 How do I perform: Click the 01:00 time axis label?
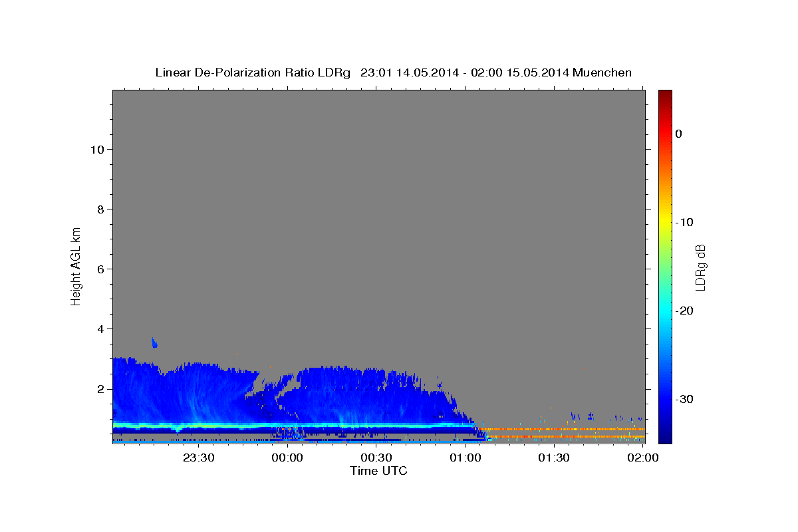click(465, 458)
